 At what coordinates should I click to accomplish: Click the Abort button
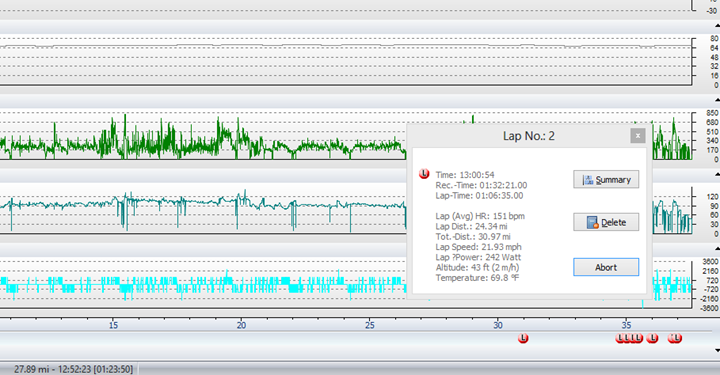coord(606,267)
